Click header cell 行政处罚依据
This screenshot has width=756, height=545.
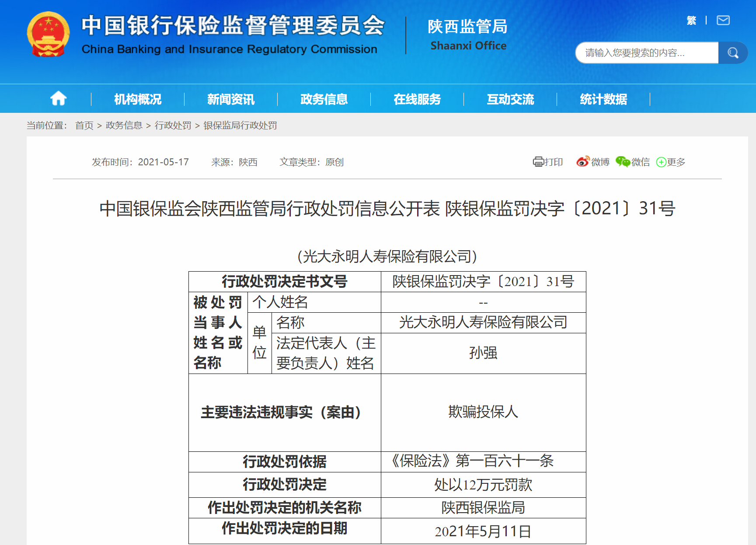click(x=285, y=461)
